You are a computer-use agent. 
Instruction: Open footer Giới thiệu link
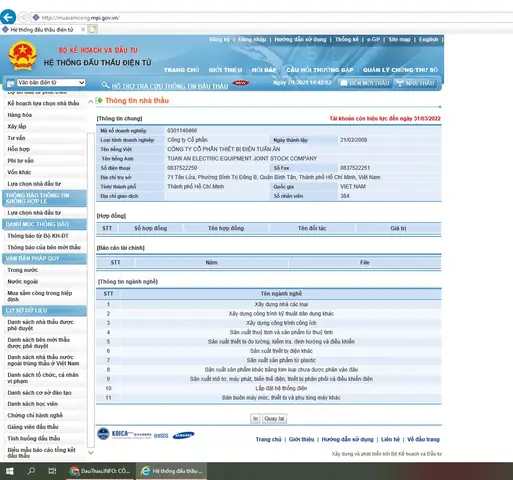pos(301,439)
